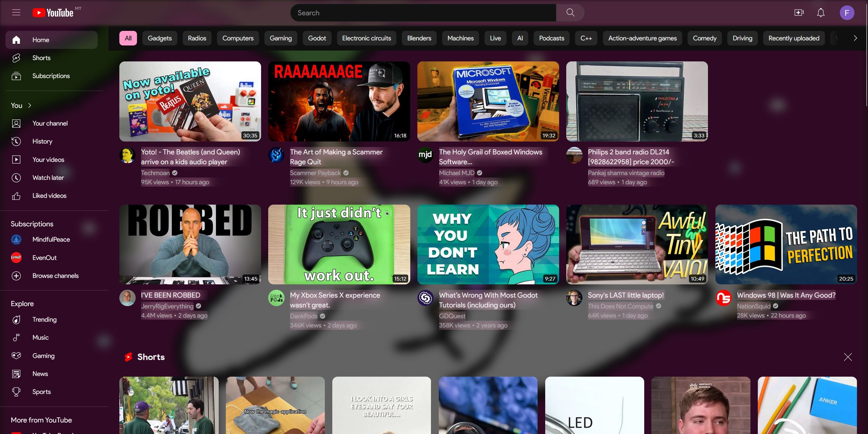Click the Your videos icon
Image resolution: width=868 pixels, height=434 pixels.
click(16, 159)
